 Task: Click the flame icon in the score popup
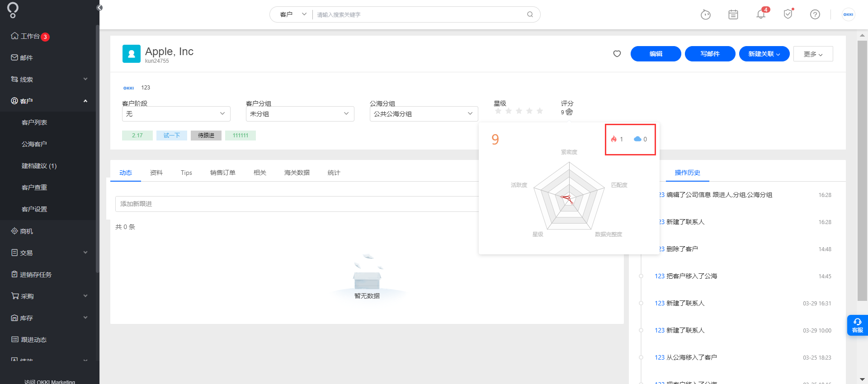(x=614, y=139)
